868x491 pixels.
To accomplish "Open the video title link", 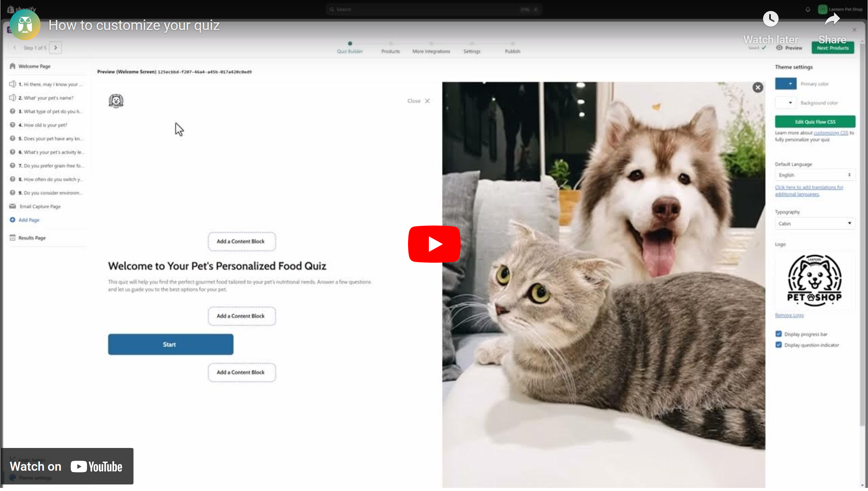I will click(134, 25).
